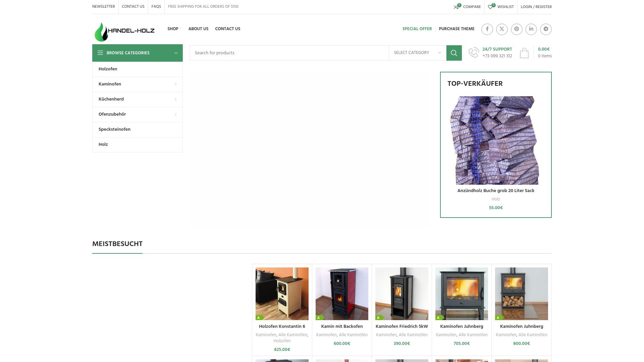Click the 0.00€ cart total
Viewport: 644px width, 362px height.
(x=544, y=49)
